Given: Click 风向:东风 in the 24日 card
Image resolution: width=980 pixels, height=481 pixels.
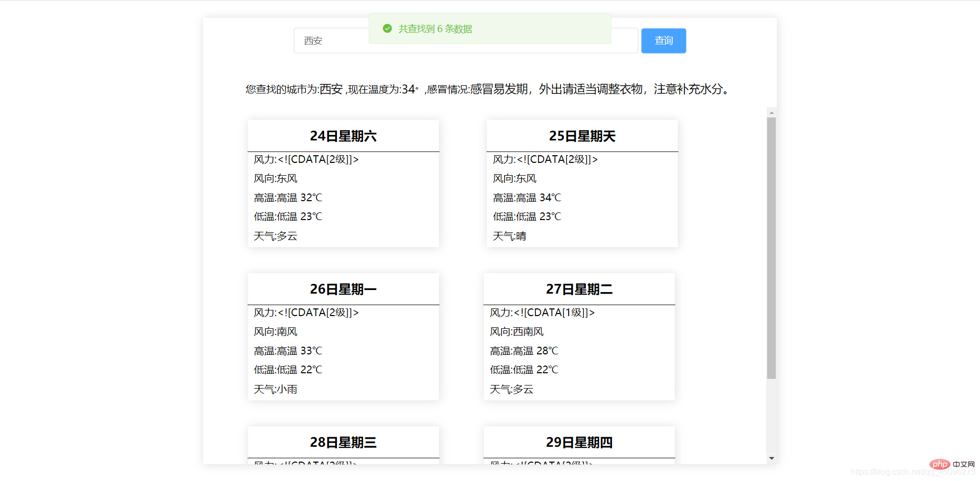Looking at the screenshot, I should coord(276,179).
